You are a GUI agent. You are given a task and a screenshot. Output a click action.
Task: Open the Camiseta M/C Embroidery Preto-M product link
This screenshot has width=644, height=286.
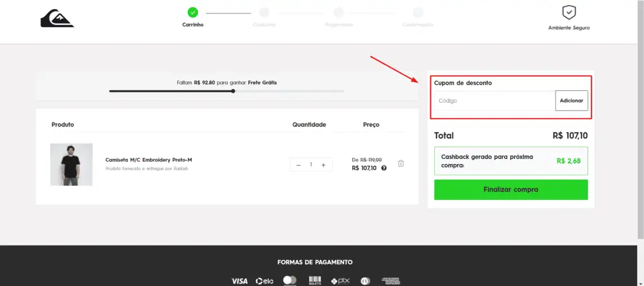[x=148, y=160]
